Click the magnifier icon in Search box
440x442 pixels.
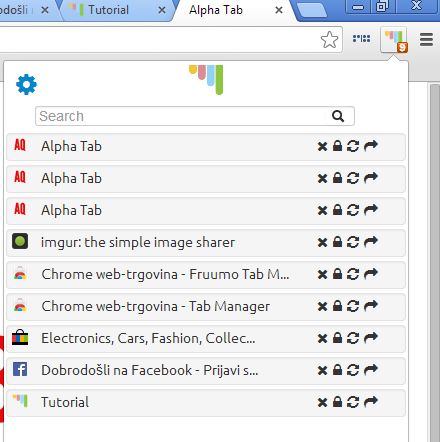338,116
